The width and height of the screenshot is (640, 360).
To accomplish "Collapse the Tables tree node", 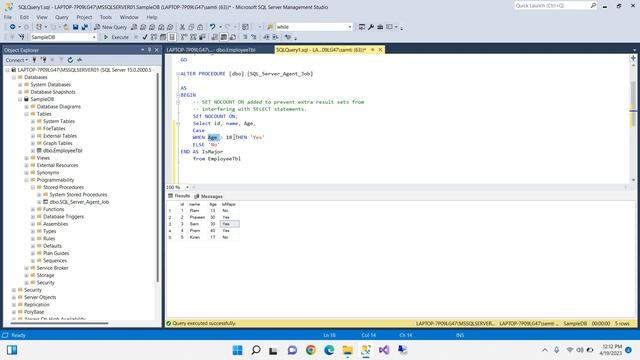I will coord(27,114).
